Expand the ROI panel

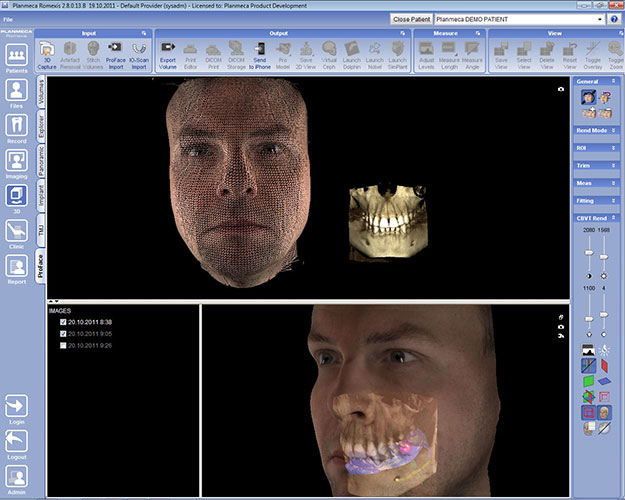coord(613,148)
